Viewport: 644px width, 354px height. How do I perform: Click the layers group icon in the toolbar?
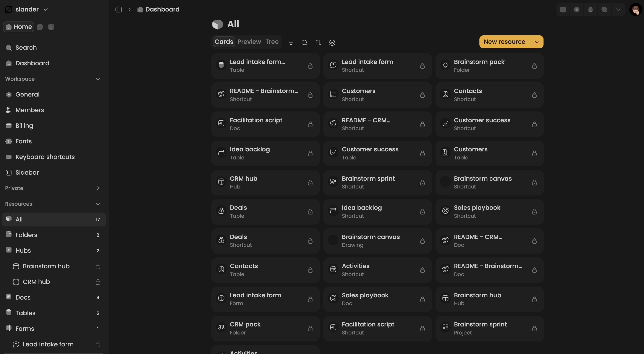(332, 43)
